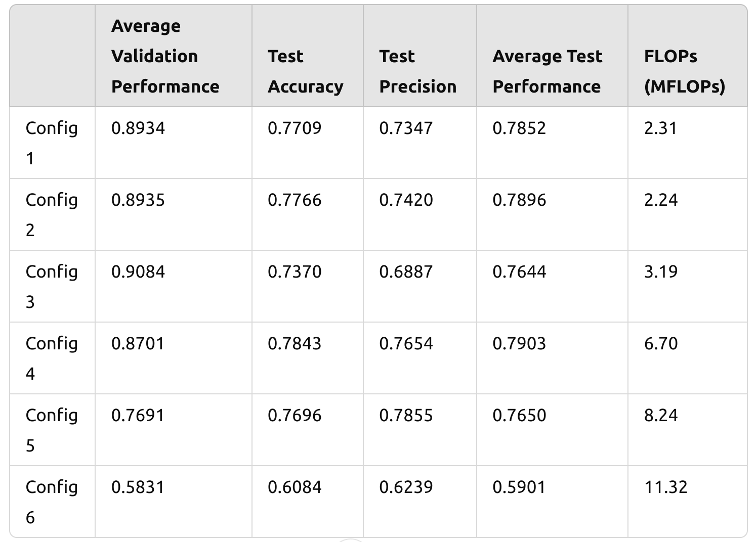Select the Config 4 row label

coord(52,358)
